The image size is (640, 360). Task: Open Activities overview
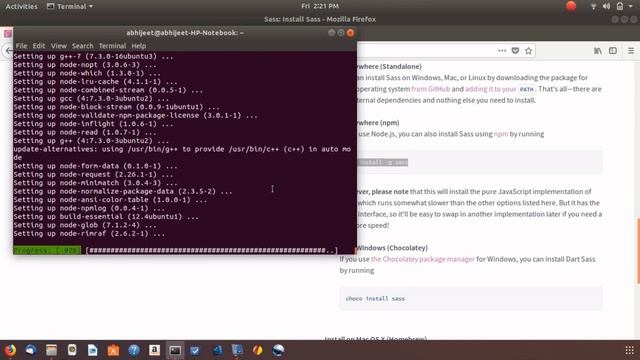click(x=21, y=6)
